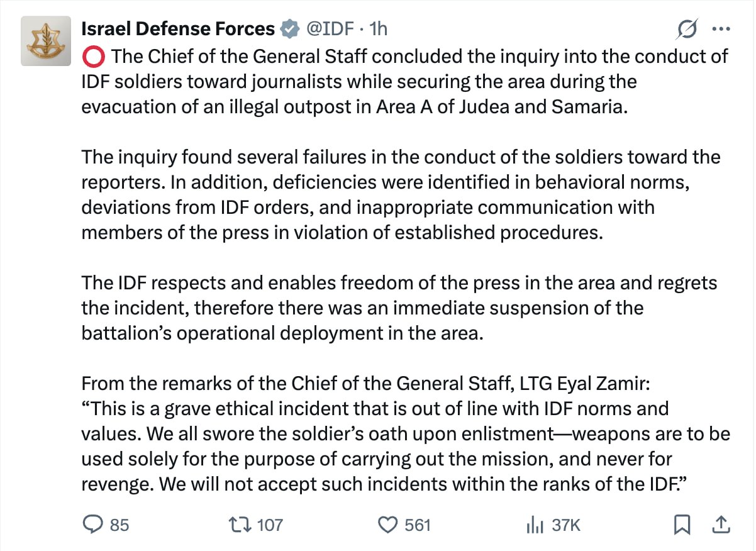The image size is (756, 551).
Task: Click the blue verified badge
Action: pyautogui.click(x=289, y=28)
